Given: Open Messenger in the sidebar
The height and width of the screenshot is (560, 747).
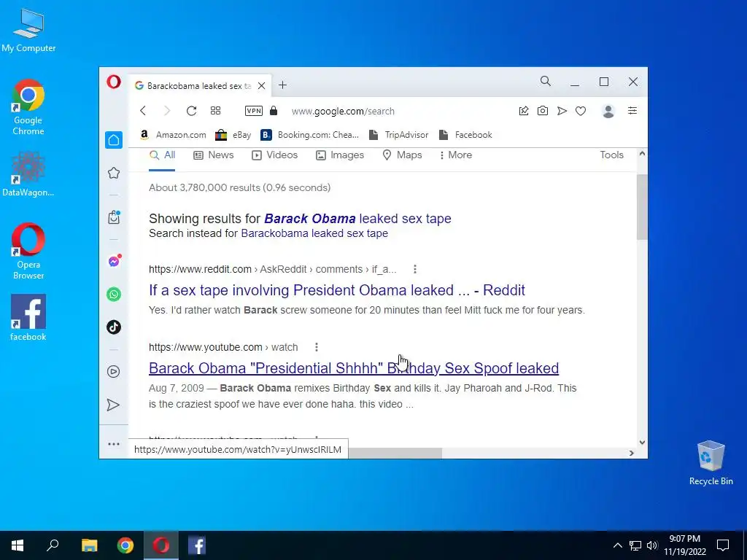Looking at the screenshot, I should click(x=114, y=261).
